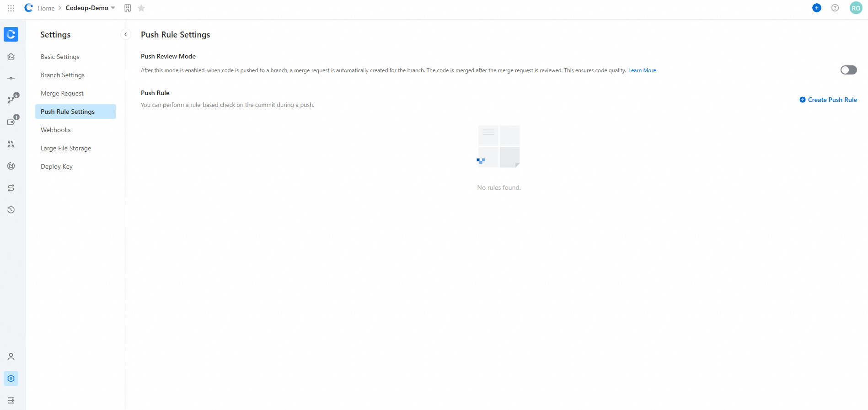Open the merge requests sidebar icon

pos(11,144)
